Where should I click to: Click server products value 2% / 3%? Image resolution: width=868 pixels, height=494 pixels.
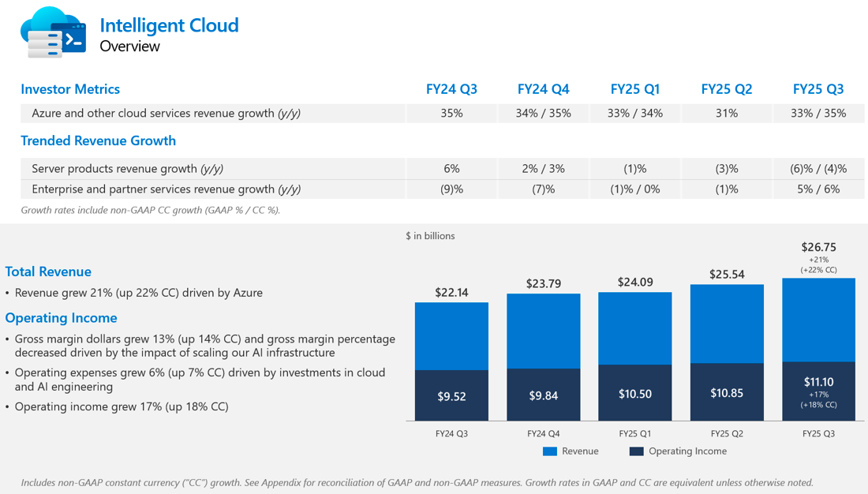543,169
